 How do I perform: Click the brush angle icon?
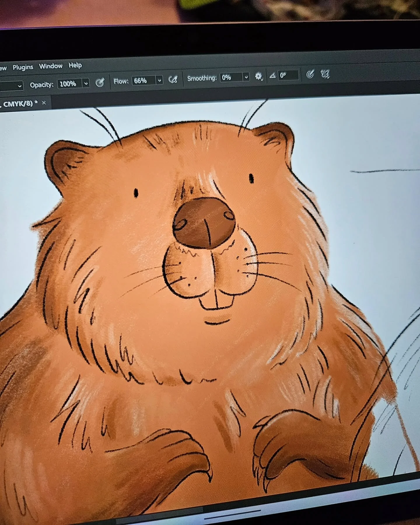(272, 76)
